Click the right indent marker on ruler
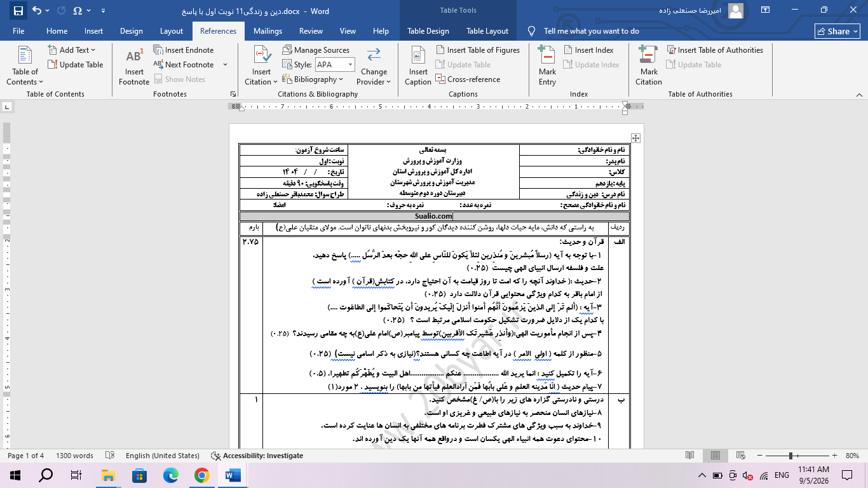868x488 pixels. pos(625,111)
